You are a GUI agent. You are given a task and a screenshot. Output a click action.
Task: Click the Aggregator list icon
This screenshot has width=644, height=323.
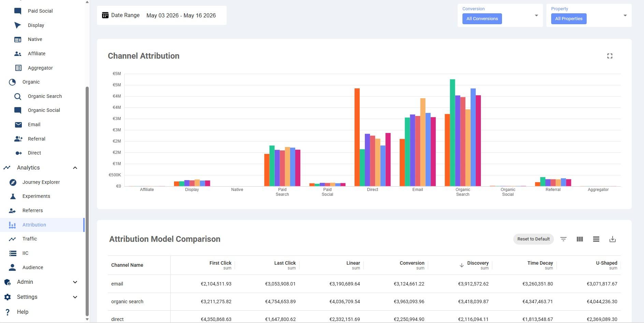tap(18, 68)
